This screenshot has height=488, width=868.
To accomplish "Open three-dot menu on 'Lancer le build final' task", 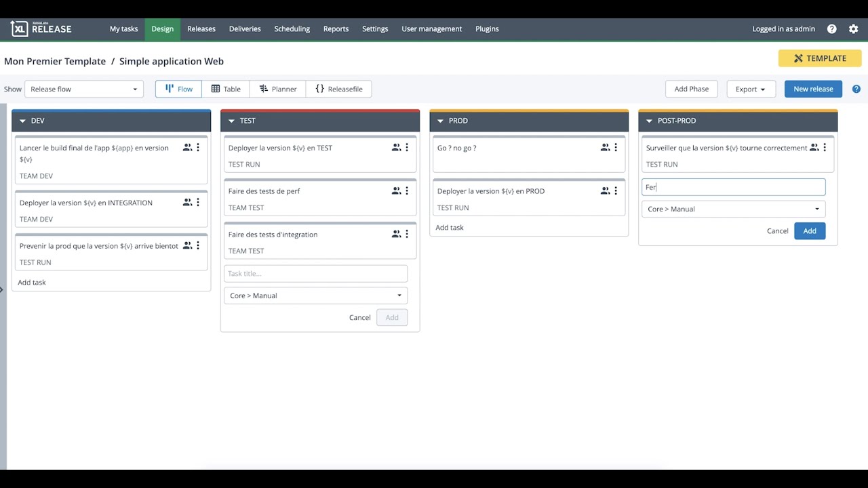I will coord(198,147).
